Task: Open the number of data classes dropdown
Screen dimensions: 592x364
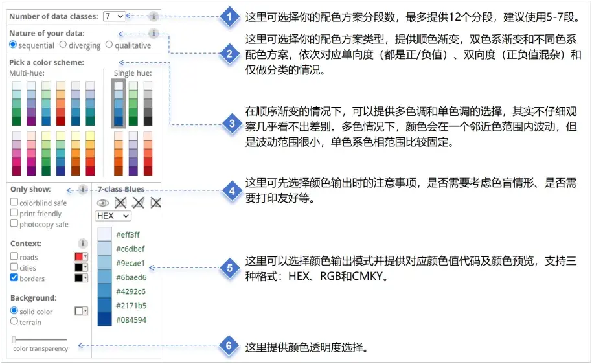Action: 114,16
